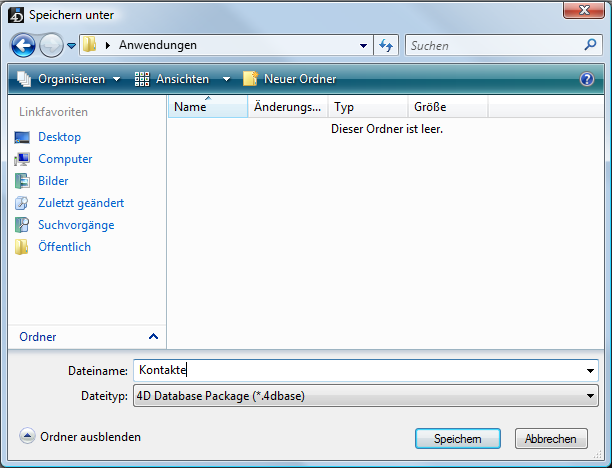The width and height of the screenshot is (612, 468).
Task: Click the folder icon in address bar
Action: (90, 45)
